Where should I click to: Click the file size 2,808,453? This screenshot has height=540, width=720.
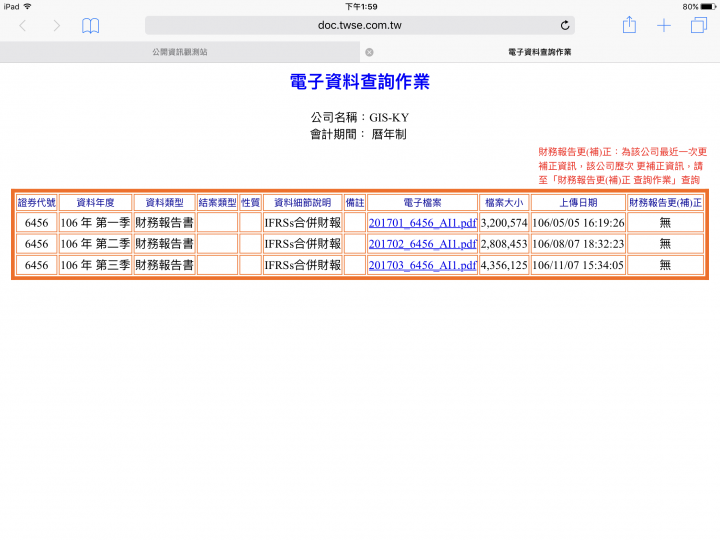(x=504, y=244)
